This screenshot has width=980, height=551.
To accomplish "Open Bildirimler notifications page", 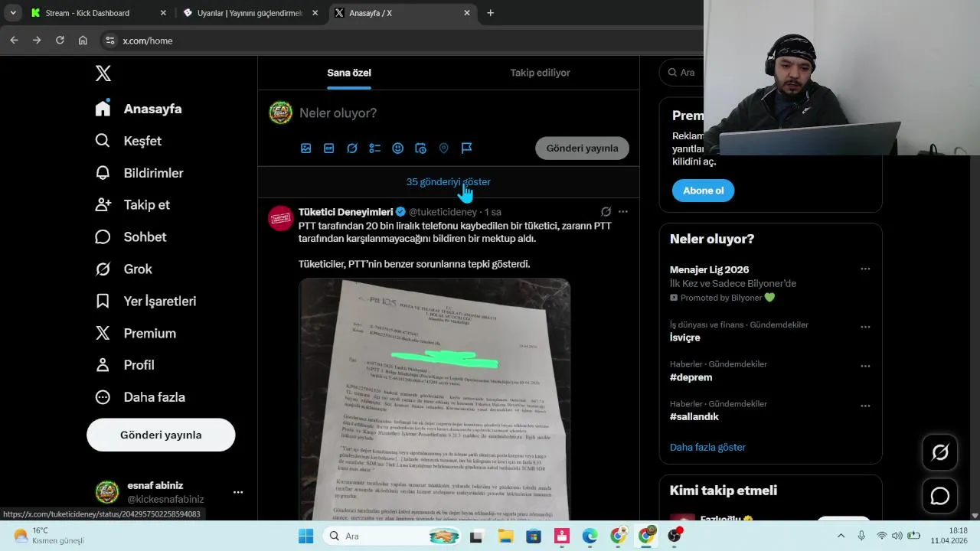I will coord(139,173).
